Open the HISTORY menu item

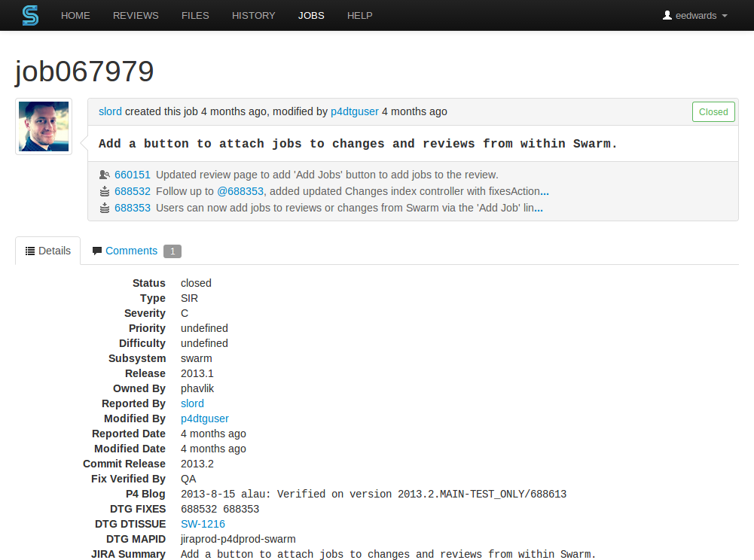pos(253,15)
